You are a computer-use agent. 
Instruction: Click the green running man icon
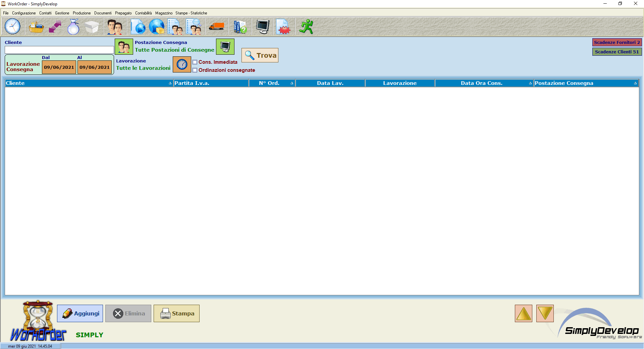point(306,27)
